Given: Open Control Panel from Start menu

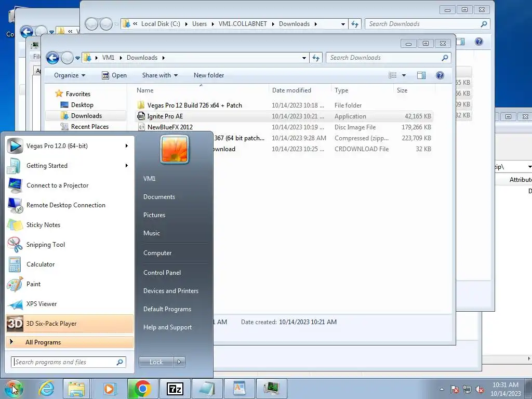Looking at the screenshot, I should (x=162, y=273).
